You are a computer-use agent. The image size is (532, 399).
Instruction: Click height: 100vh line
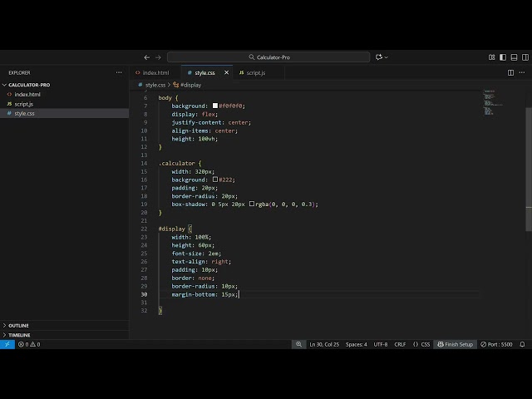tap(195, 139)
